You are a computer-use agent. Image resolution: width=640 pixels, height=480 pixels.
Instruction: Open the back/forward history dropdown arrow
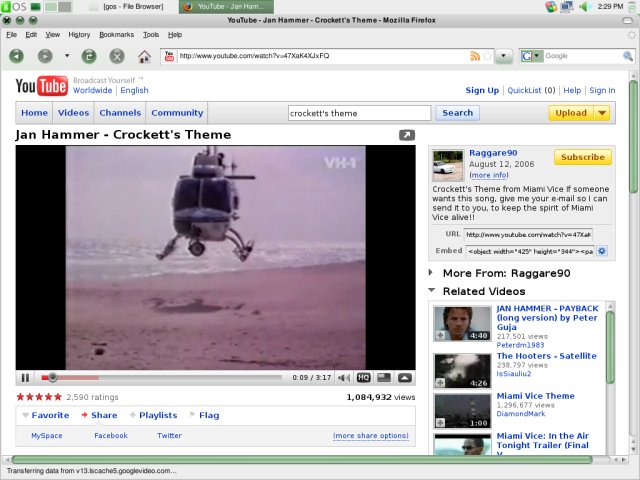tap(67, 56)
